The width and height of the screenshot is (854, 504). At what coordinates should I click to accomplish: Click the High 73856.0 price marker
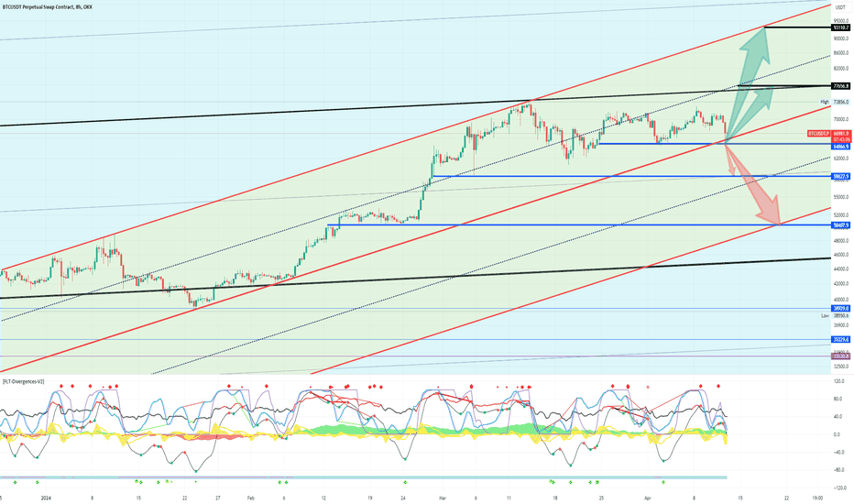tap(836, 102)
